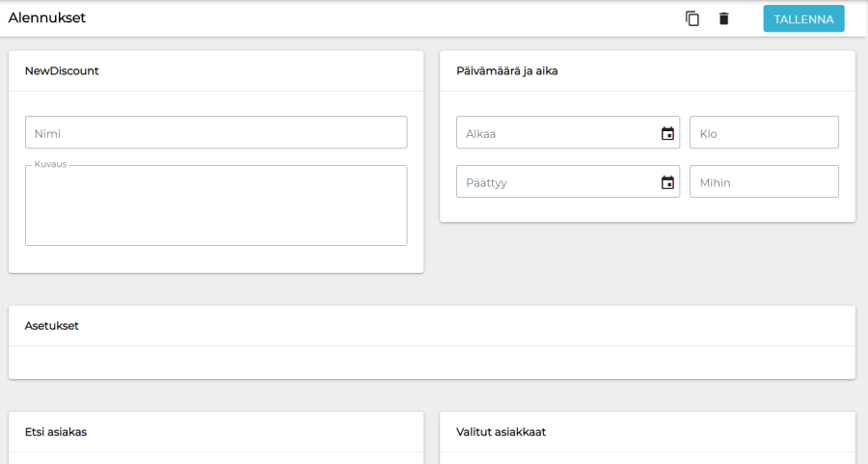Image resolution: width=868 pixels, height=464 pixels.
Task: Click the duplicate discount copy icon
Action: click(x=692, y=18)
